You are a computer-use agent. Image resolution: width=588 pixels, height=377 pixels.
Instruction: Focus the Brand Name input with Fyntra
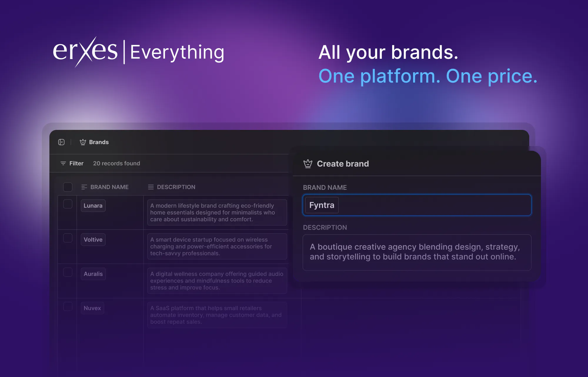click(x=417, y=205)
